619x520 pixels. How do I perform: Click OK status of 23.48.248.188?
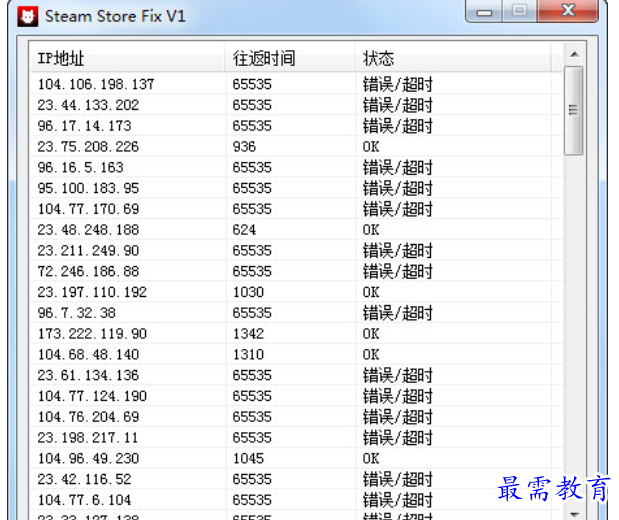(x=371, y=230)
